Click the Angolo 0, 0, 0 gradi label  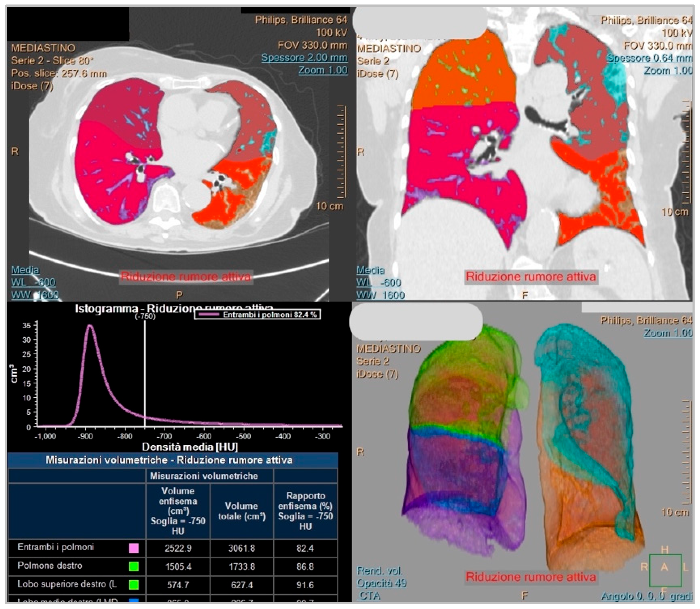click(646, 596)
